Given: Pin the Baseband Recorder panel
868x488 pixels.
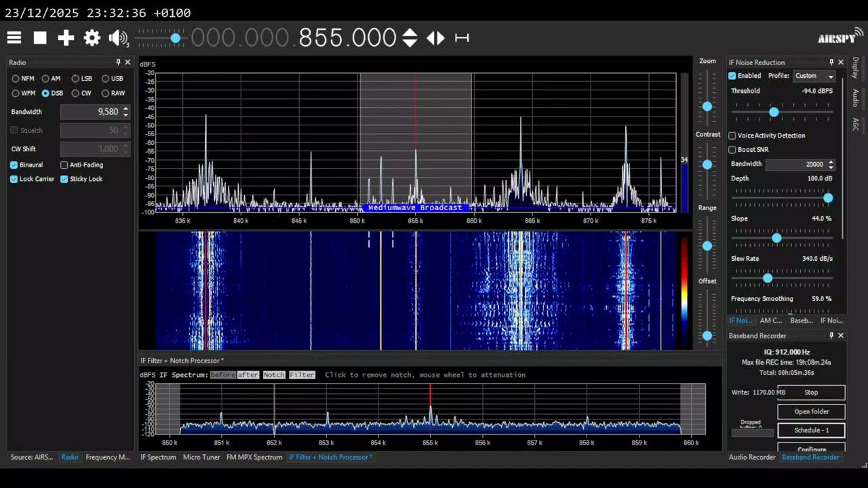Looking at the screenshot, I should 831,335.
